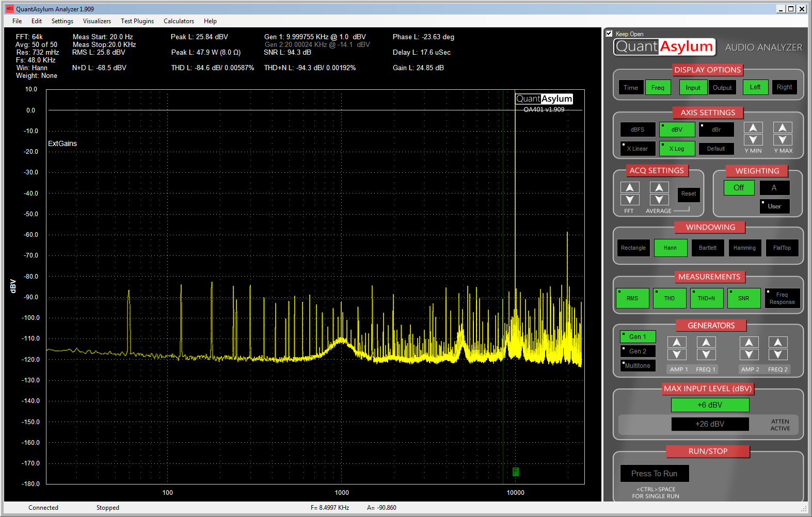Toggle the THD measurement
The image size is (812, 517).
(x=670, y=298)
